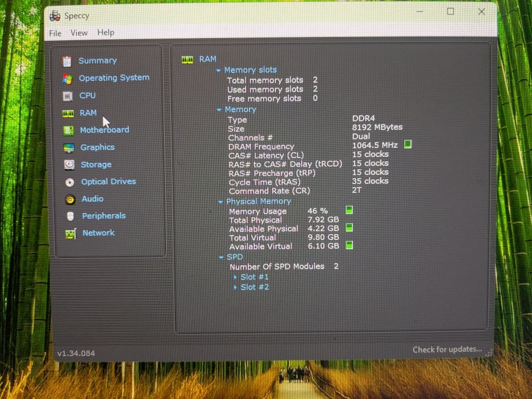Open the Graphics section
This screenshot has width=532, height=399.
tap(98, 148)
